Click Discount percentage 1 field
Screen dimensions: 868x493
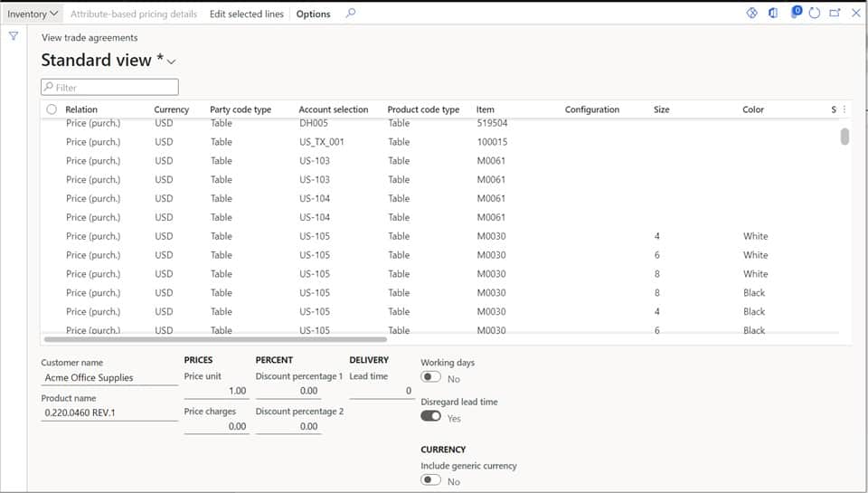click(288, 391)
